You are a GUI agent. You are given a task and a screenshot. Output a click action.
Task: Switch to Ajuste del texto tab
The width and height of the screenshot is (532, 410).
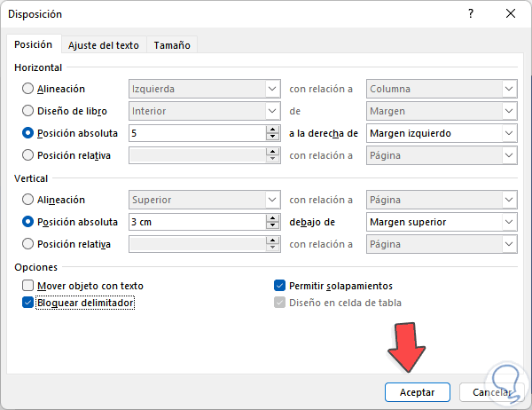coord(104,45)
